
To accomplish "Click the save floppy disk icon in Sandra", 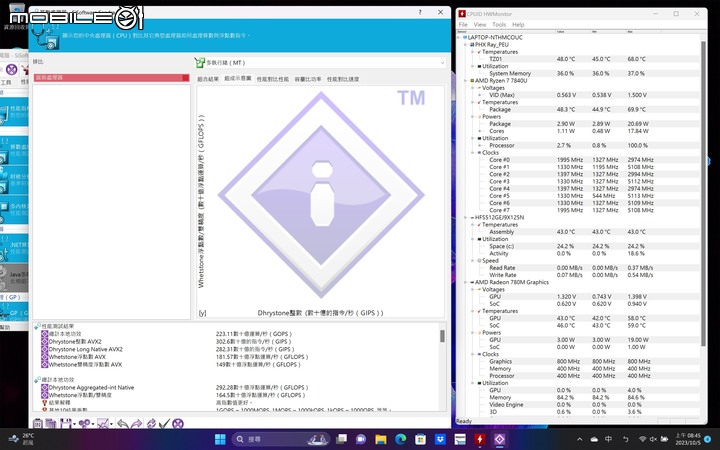I will point(65,423).
